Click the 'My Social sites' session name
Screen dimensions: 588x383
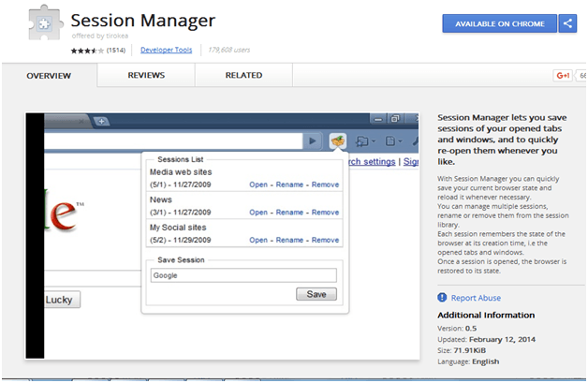[x=178, y=228]
